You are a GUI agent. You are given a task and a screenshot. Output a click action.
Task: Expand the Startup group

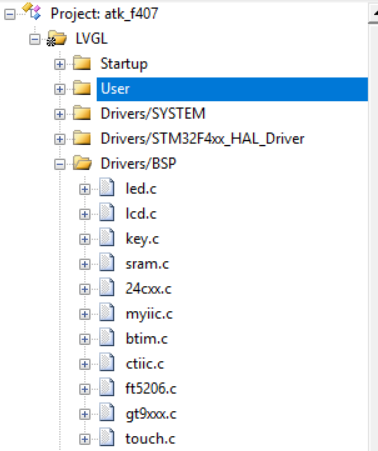60,64
